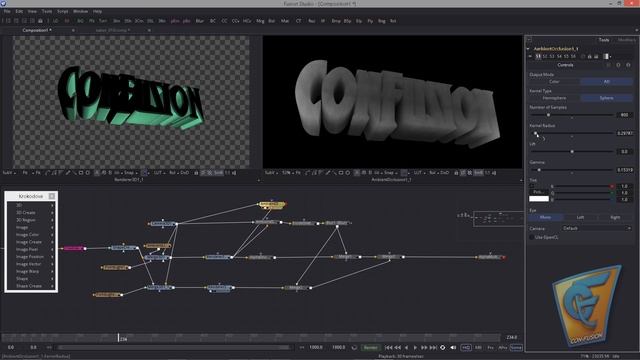
Task: Click Fit button in left viewer
Action: 38,173
